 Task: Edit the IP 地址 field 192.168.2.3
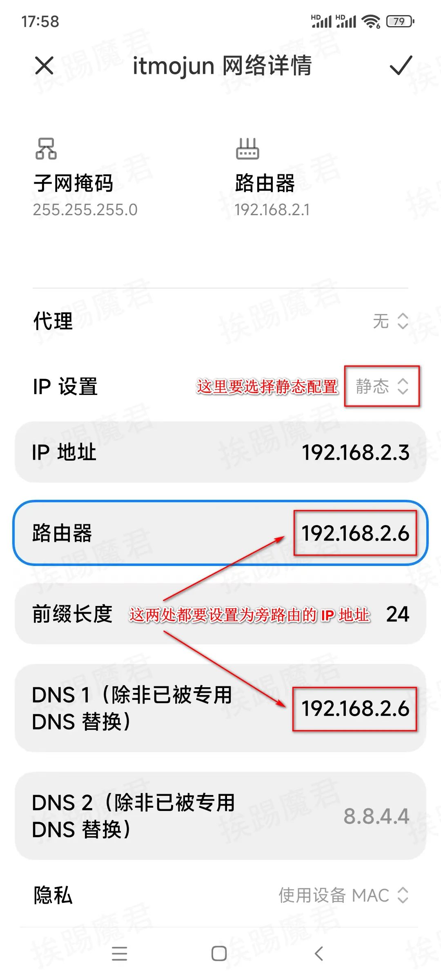pos(220,452)
